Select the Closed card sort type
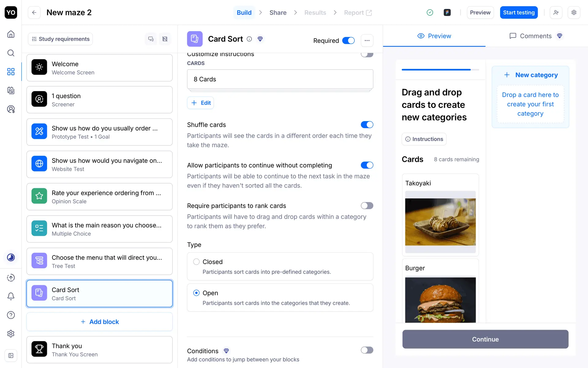The width and height of the screenshot is (588, 368). [x=196, y=262]
